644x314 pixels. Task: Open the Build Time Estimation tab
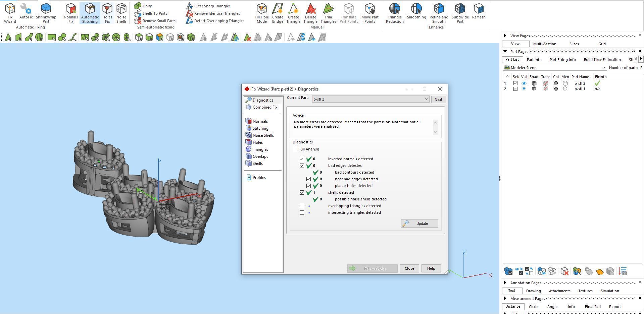[x=602, y=60]
